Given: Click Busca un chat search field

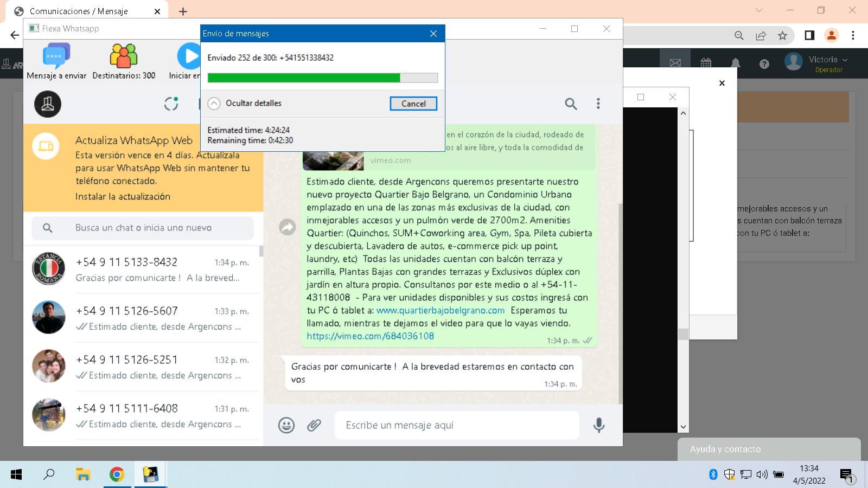Looking at the screenshot, I should (143, 228).
